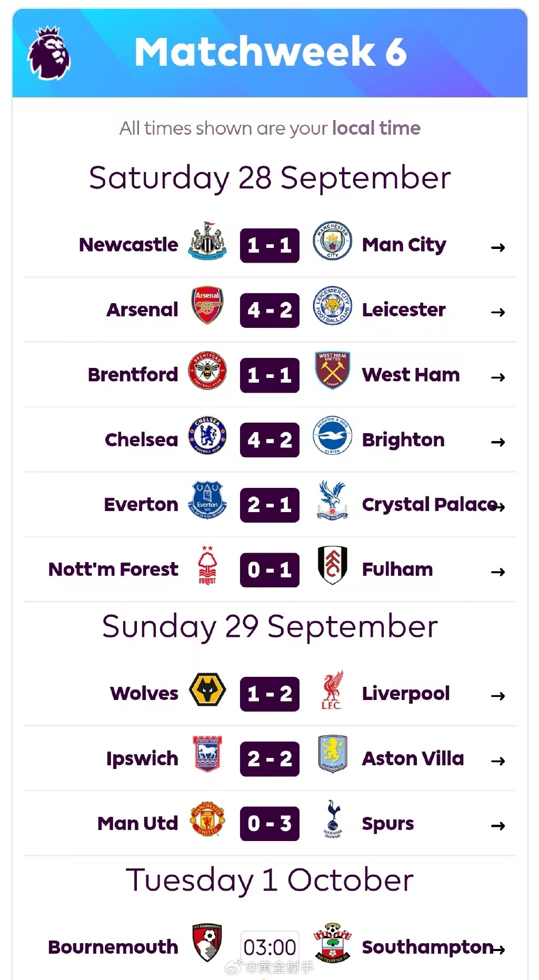This screenshot has width=539, height=980.
Task: Click the Matchweek 6 header title
Action: click(x=271, y=52)
